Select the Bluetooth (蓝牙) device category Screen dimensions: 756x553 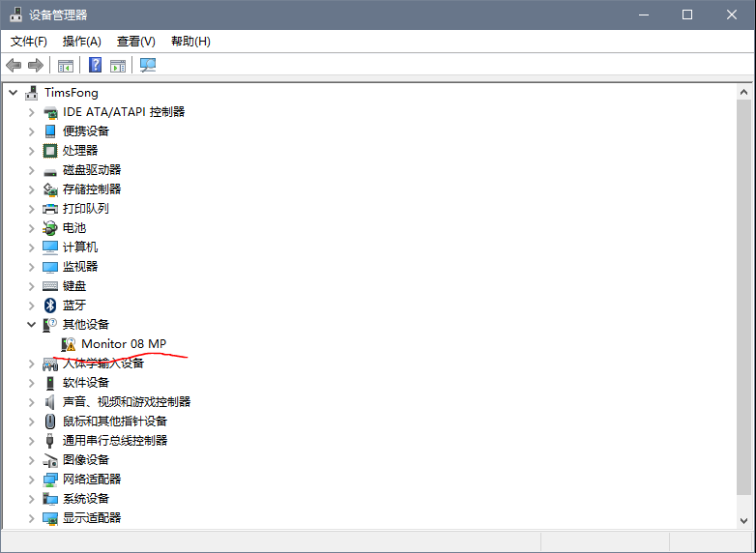(73, 305)
